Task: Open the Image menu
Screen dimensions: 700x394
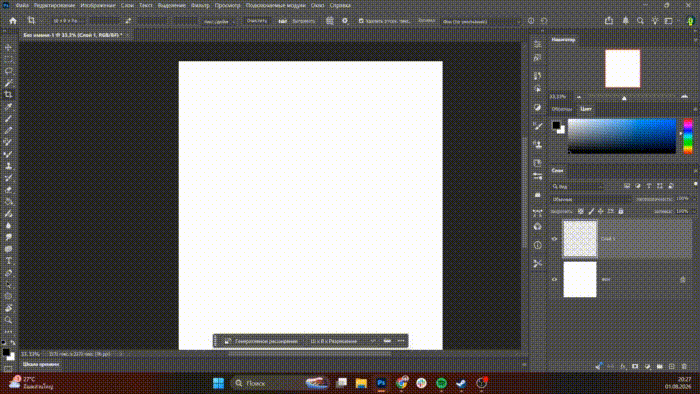Action: [98, 5]
